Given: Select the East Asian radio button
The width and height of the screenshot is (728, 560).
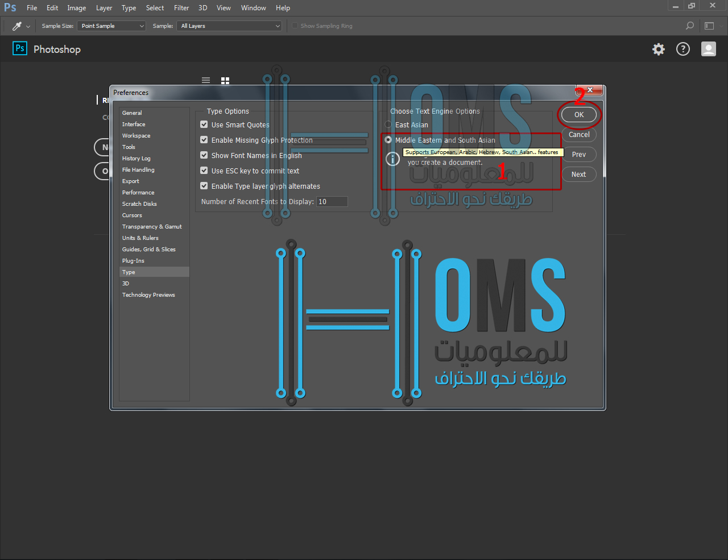Looking at the screenshot, I should pos(388,125).
